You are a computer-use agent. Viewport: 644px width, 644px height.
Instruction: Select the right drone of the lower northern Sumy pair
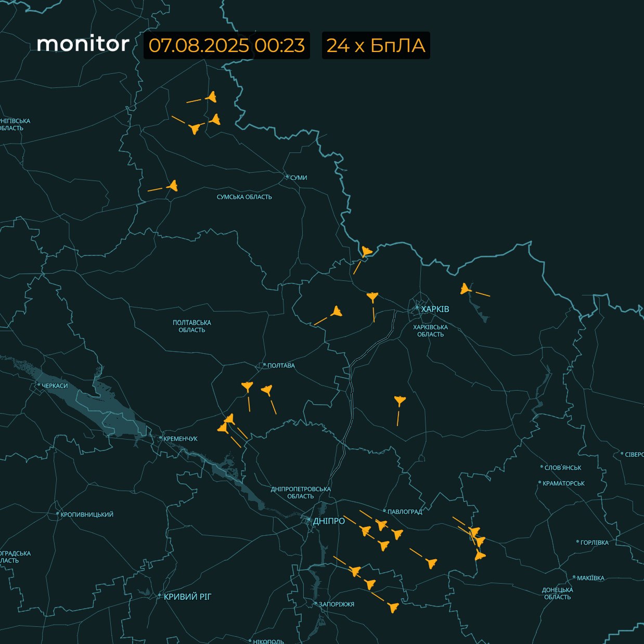click(215, 120)
